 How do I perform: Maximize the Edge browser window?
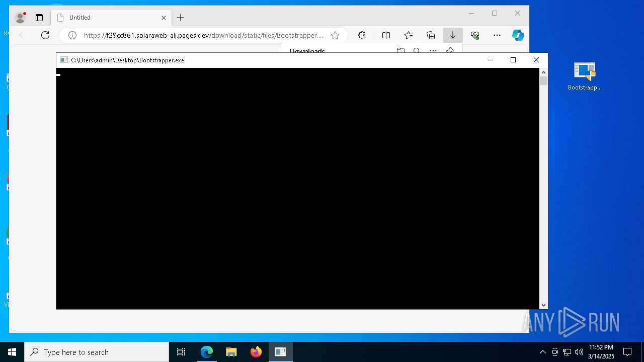[x=495, y=13]
